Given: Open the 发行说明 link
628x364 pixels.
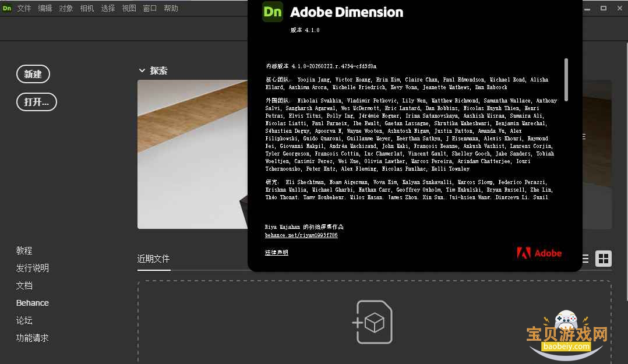Looking at the screenshot, I should [x=33, y=268].
